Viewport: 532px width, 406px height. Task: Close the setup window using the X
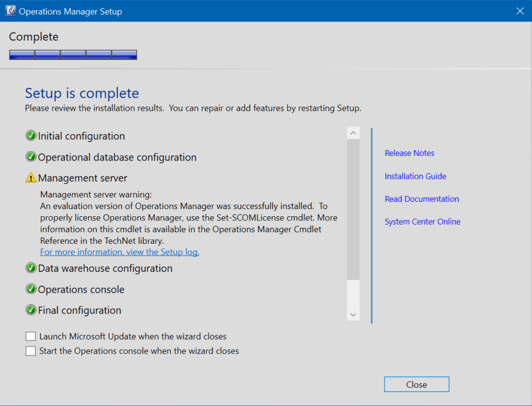pyautogui.click(x=520, y=11)
